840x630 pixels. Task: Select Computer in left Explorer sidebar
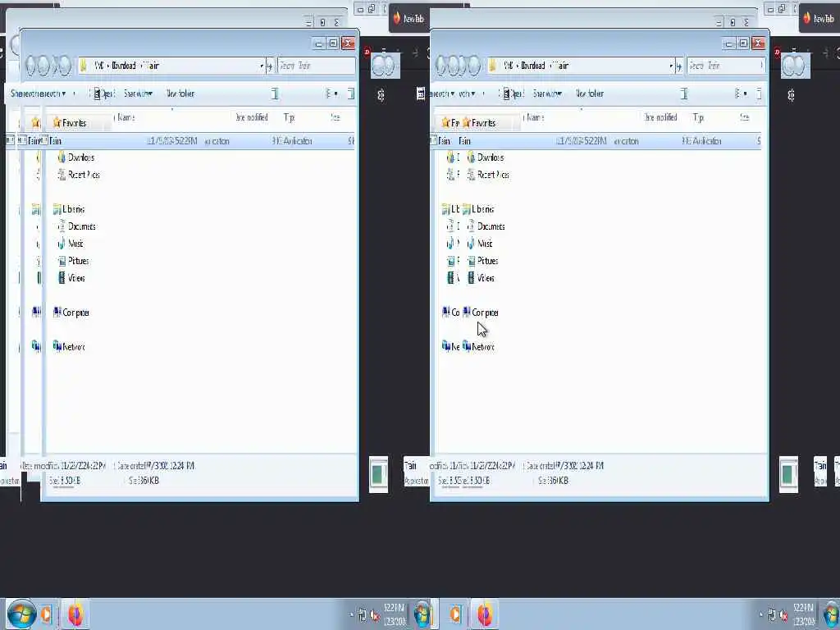pyautogui.click(x=71, y=313)
